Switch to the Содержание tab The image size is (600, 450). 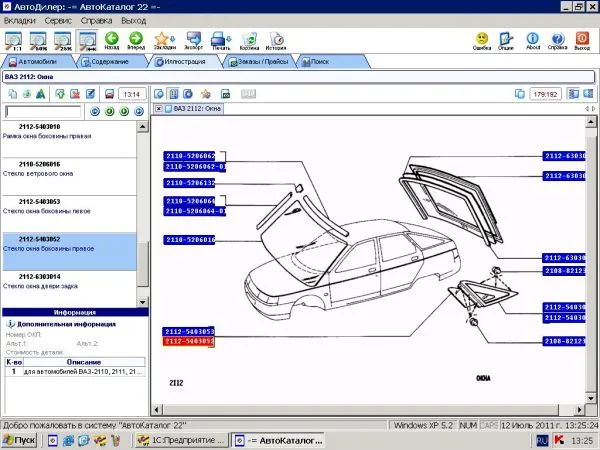pos(110,62)
